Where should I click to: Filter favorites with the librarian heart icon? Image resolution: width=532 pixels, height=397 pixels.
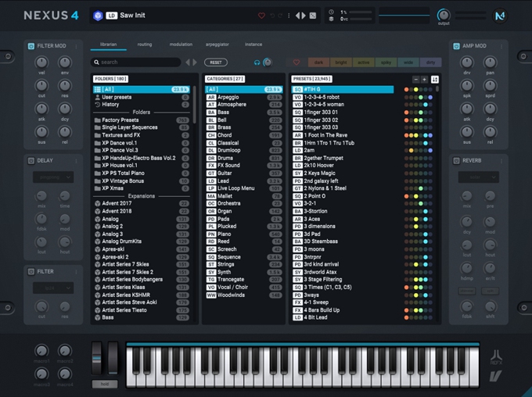[x=297, y=63]
